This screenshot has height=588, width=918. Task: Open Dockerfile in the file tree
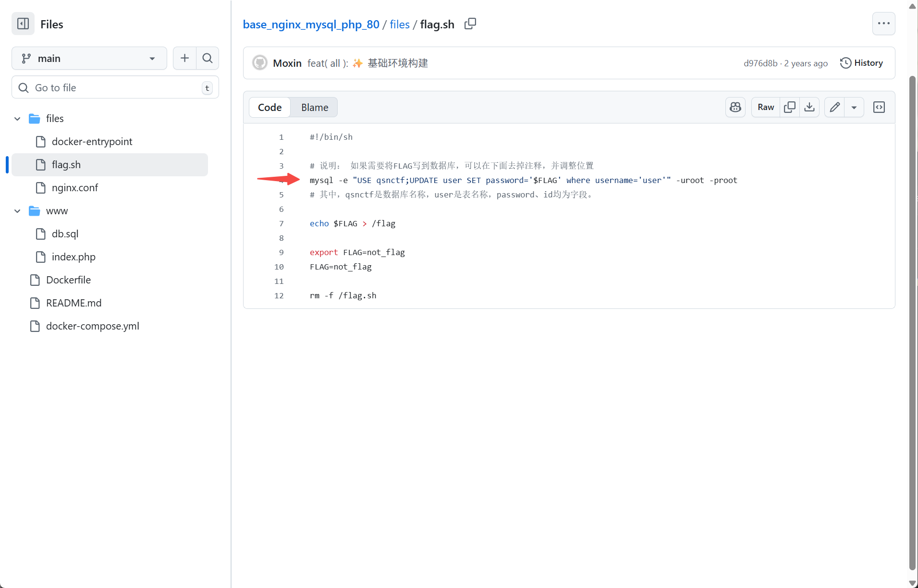[68, 280]
